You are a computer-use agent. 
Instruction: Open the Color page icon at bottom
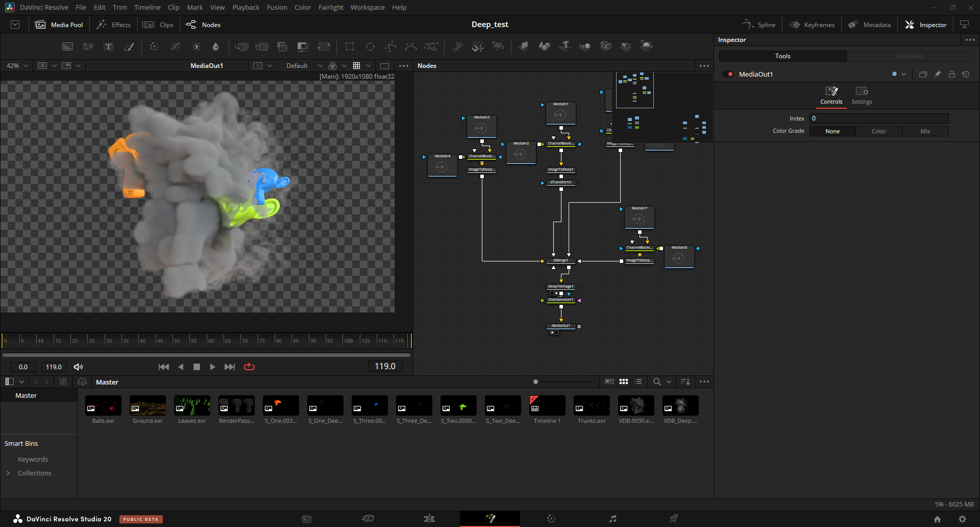pos(551,518)
